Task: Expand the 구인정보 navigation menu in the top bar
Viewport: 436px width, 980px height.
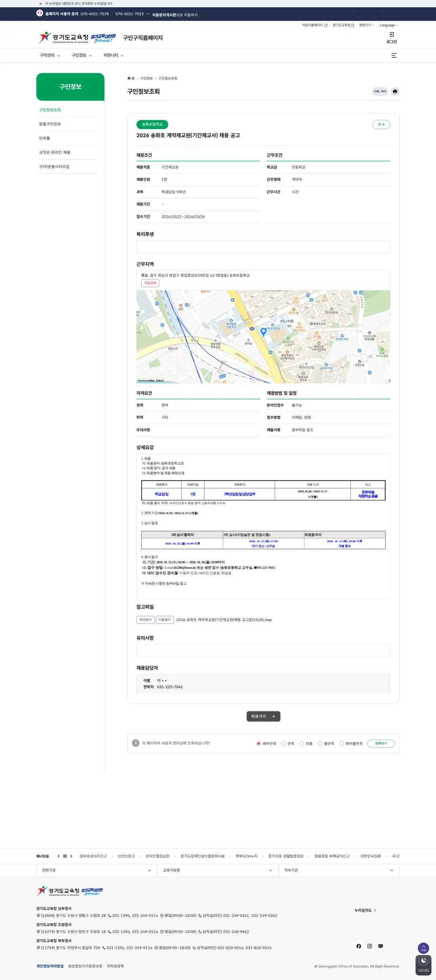Action: [x=82, y=56]
